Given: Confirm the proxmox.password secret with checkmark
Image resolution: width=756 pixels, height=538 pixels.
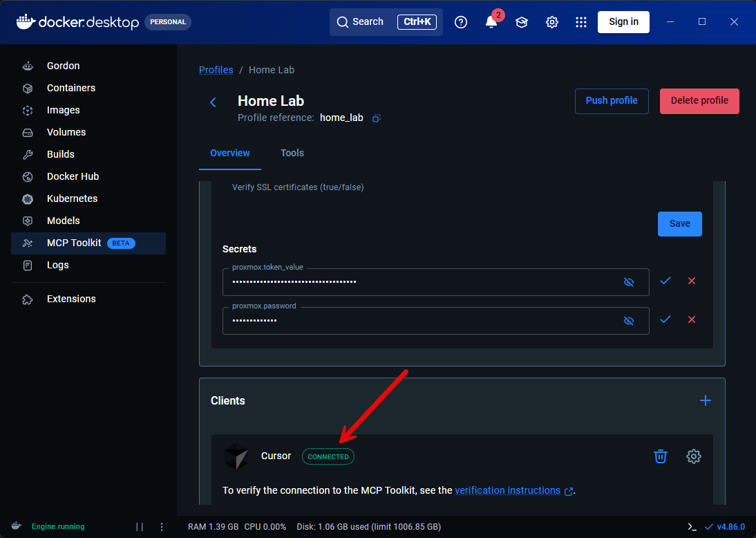Looking at the screenshot, I should [x=665, y=319].
